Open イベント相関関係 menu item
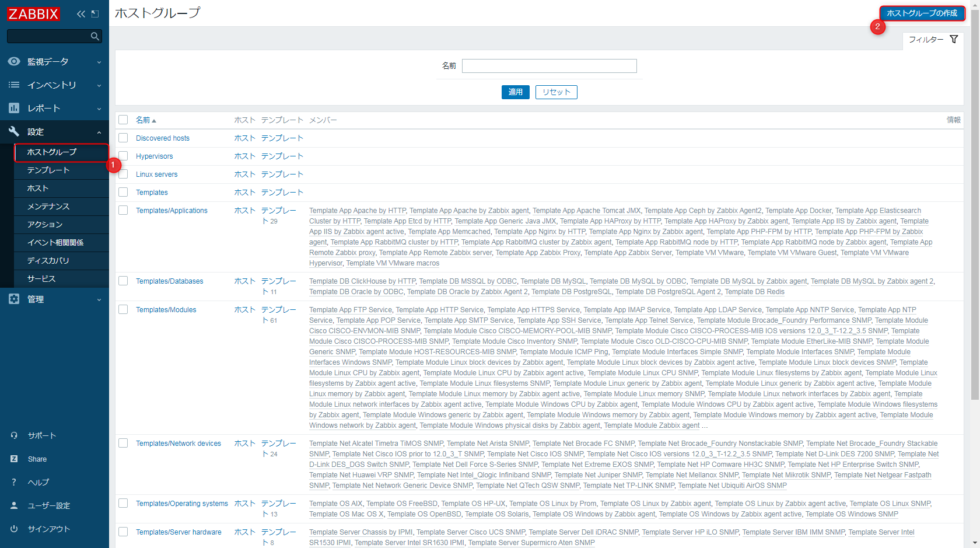 [61, 243]
